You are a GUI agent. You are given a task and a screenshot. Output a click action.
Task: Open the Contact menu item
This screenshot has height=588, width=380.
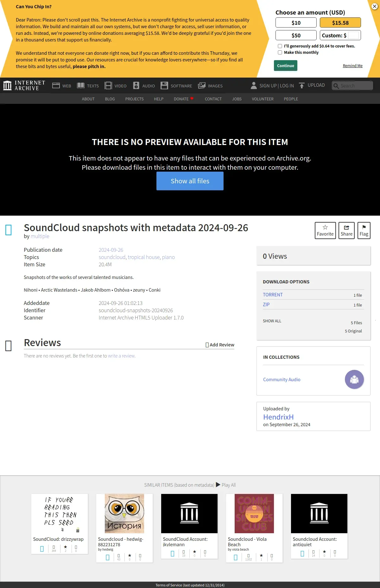213,99
